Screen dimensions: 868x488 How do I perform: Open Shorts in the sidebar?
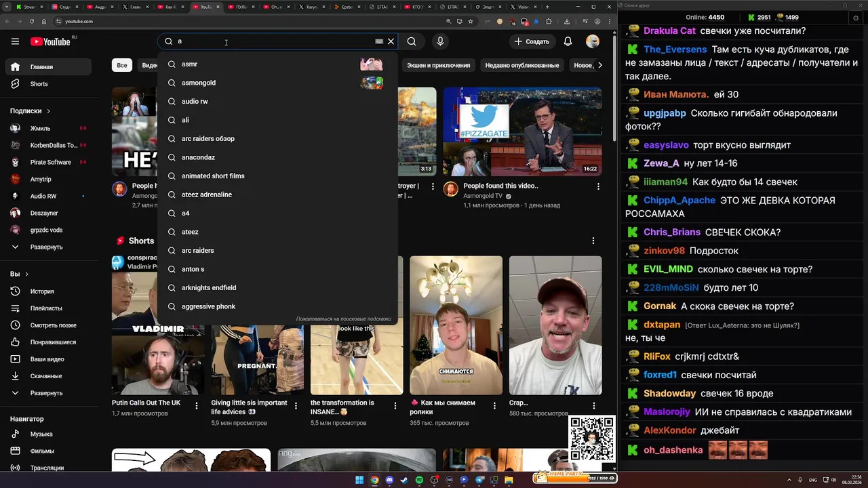tap(47, 84)
